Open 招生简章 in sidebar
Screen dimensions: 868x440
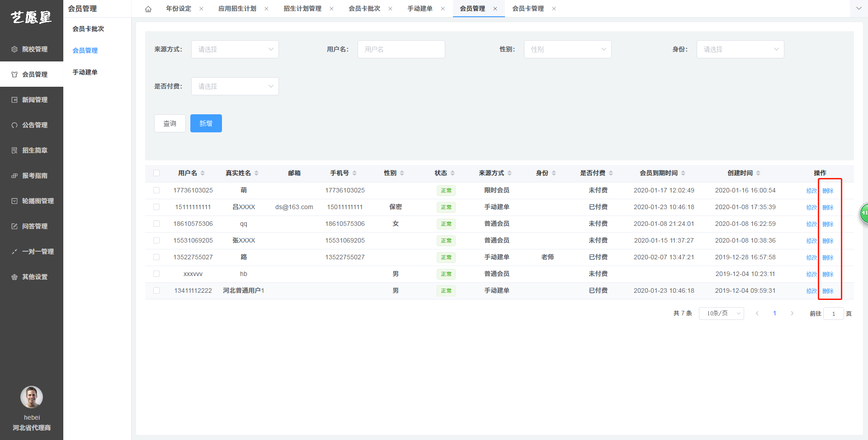(x=31, y=150)
